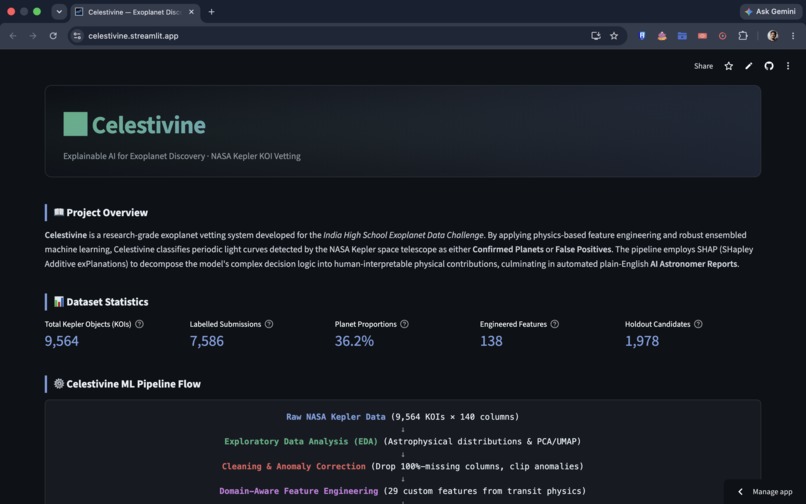Click the 7,586 labelled submissions value
The width and height of the screenshot is (806, 504).
207,341
